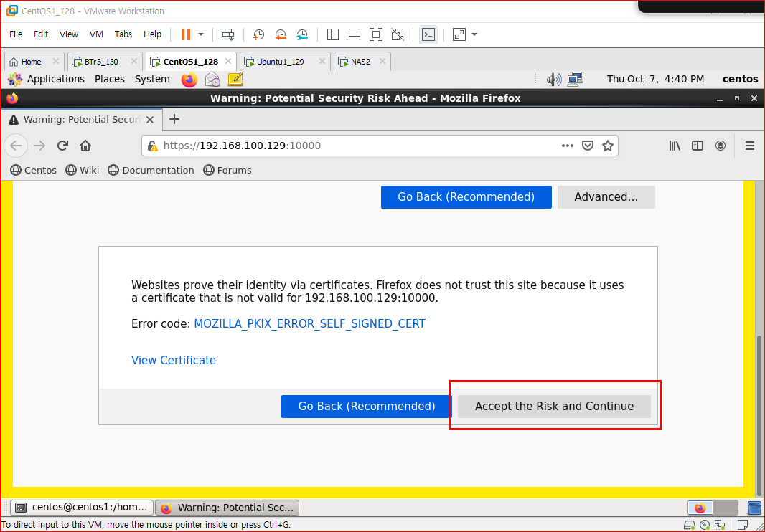765x532 pixels.
Task: Open the Documentation bookmark
Action: (151, 170)
